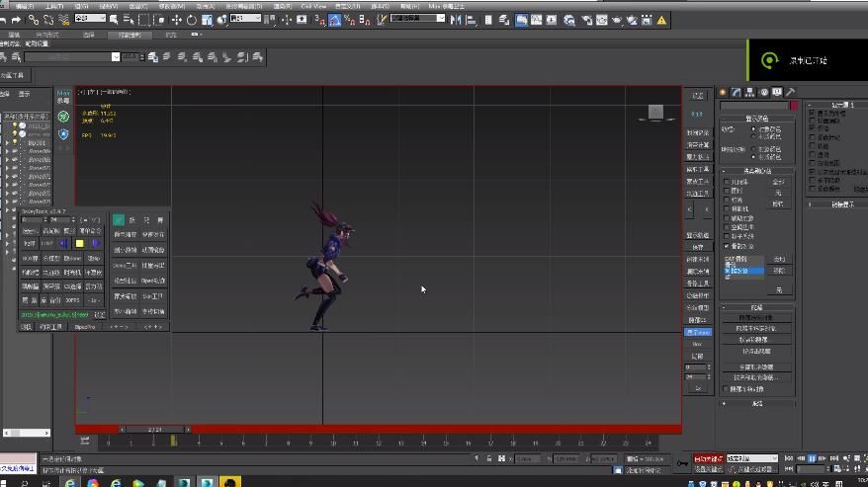
Task: Open the Material Editor icon
Action: pos(569,20)
